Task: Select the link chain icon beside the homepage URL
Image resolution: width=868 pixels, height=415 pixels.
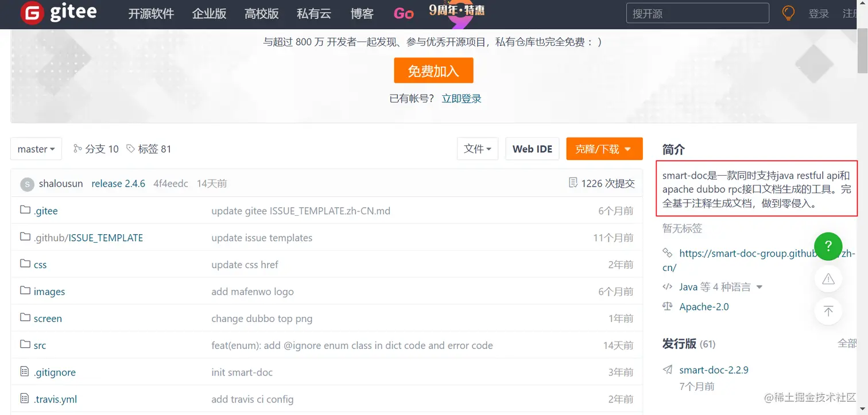Action: point(667,253)
